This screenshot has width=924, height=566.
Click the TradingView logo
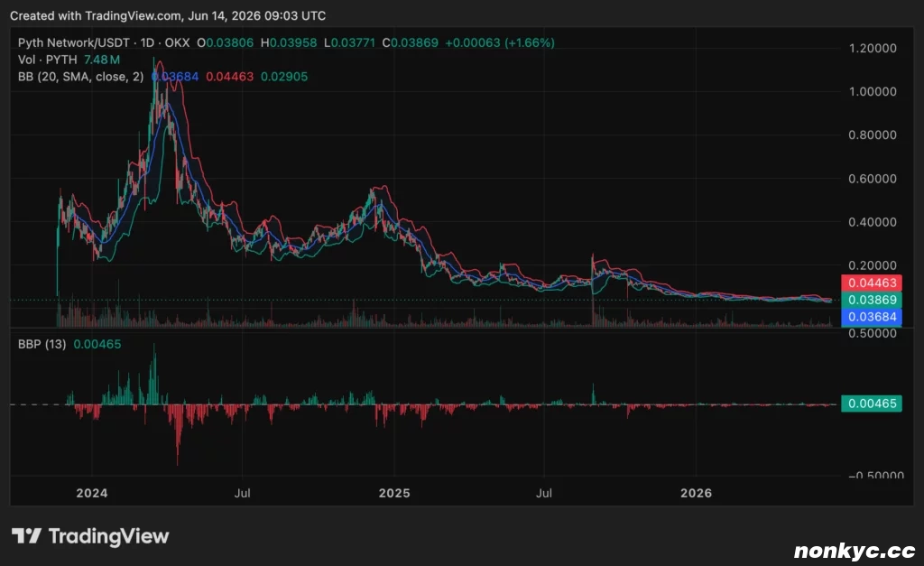click(x=90, y=536)
